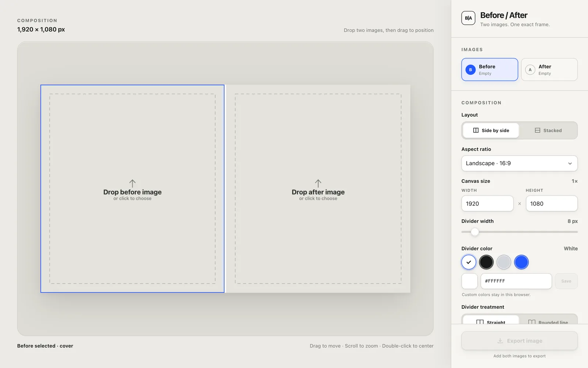Switch layout to Stacked
This screenshot has height=368, width=588.
[x=548, y=130]
